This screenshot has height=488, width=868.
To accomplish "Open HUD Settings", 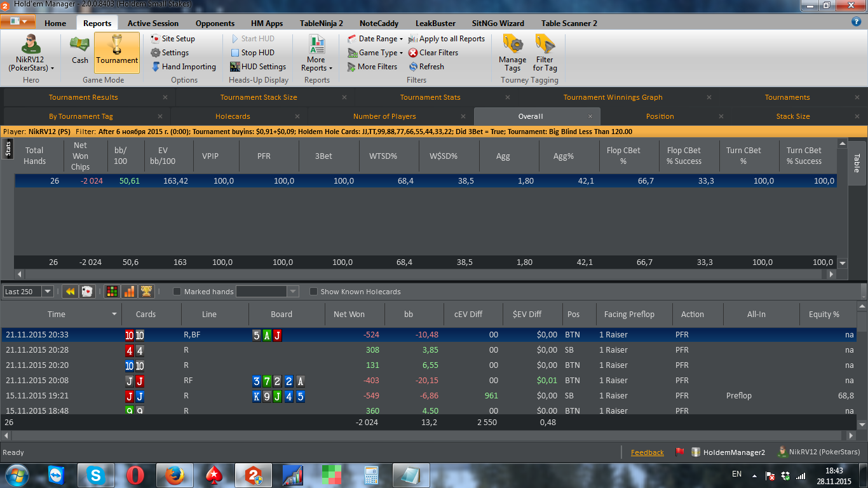I will pyautogui.click(x=258, y=67).
